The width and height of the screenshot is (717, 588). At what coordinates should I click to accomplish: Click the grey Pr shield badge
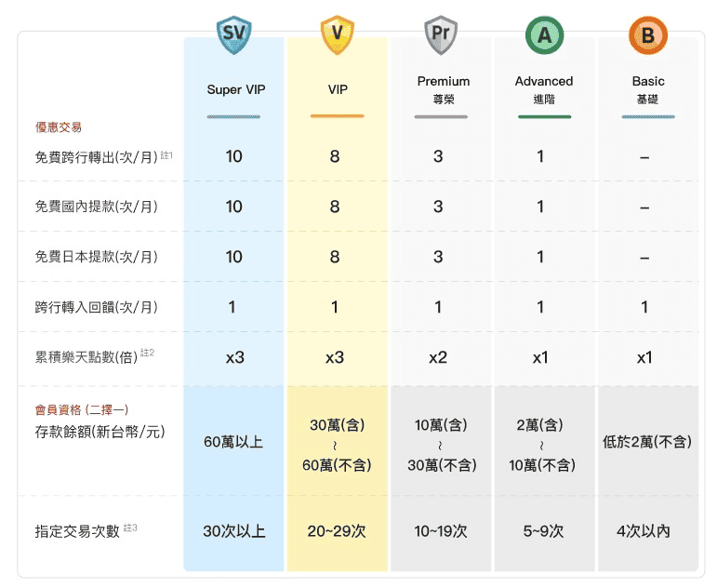(x=441, y=34)
